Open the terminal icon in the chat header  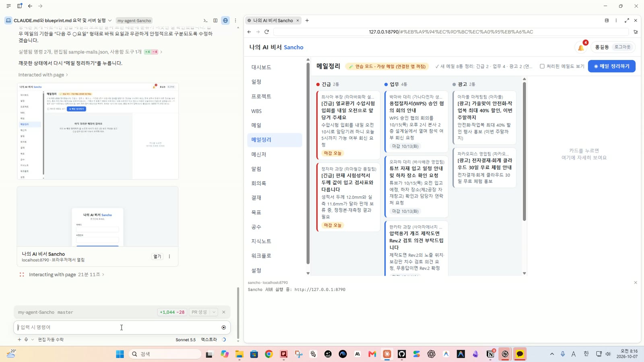click(x=205, y=21)
